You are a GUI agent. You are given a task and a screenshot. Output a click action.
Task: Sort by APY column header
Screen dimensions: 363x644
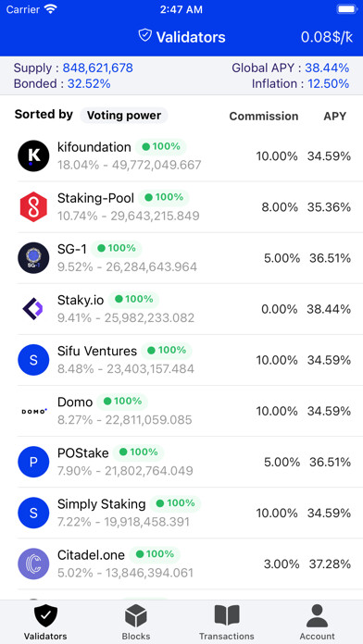click(x=334, y=117)
